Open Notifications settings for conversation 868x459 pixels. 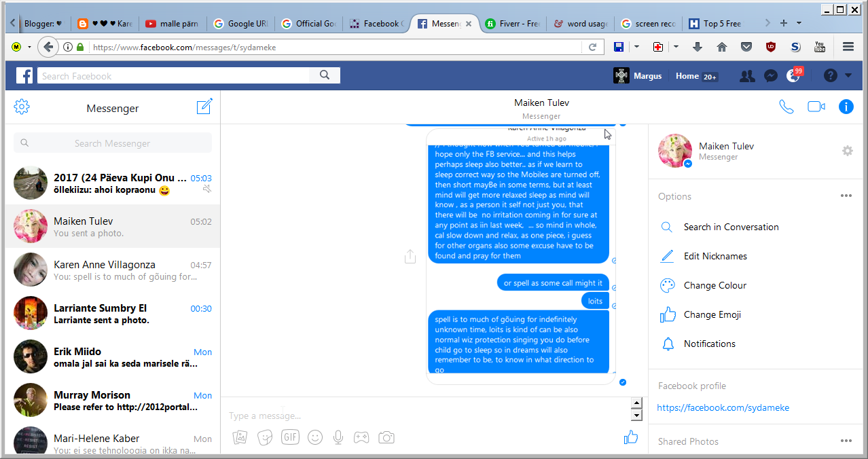tap(710, 344)
